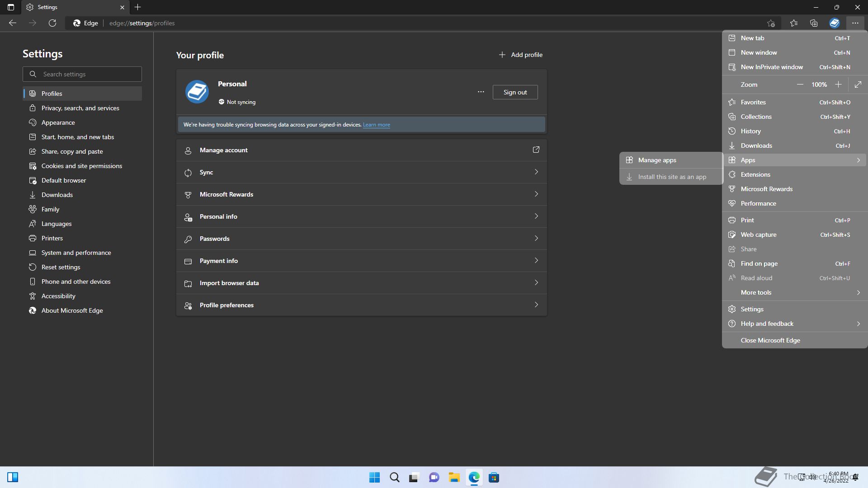Open Settings from the main menu
Image resolution: width=868 pixels, height=488 pixels.
(794, 309)
